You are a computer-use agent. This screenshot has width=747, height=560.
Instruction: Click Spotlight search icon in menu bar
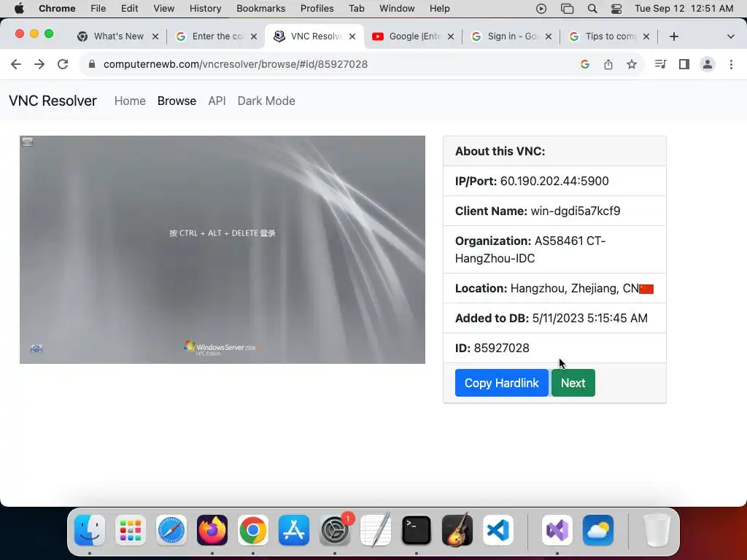point(592,9)
